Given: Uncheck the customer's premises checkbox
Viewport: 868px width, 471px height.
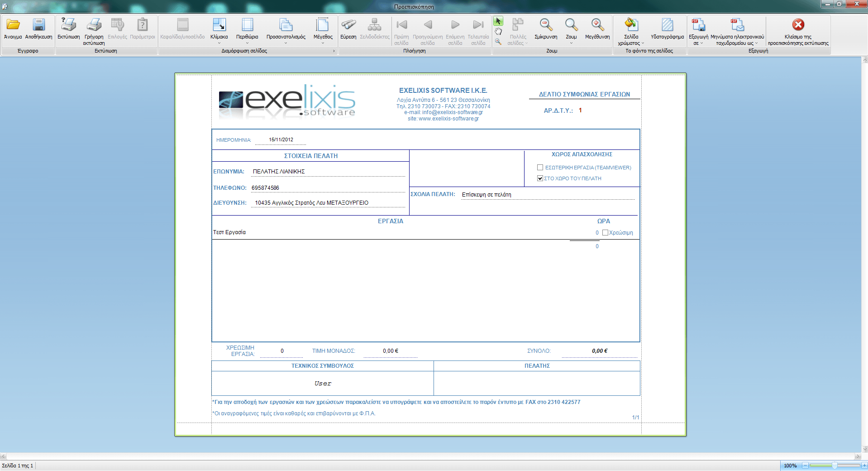Looking at the screenshot, I should tap(540, 178).
